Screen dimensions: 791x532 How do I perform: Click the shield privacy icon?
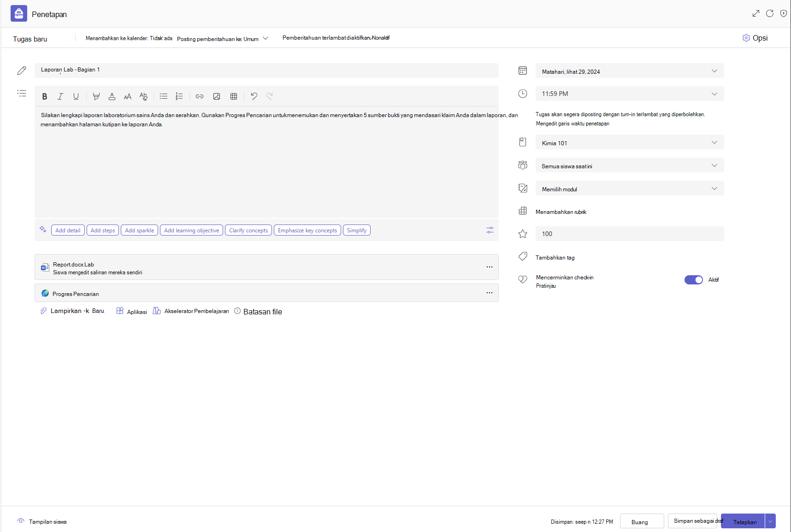coord(784,13)
